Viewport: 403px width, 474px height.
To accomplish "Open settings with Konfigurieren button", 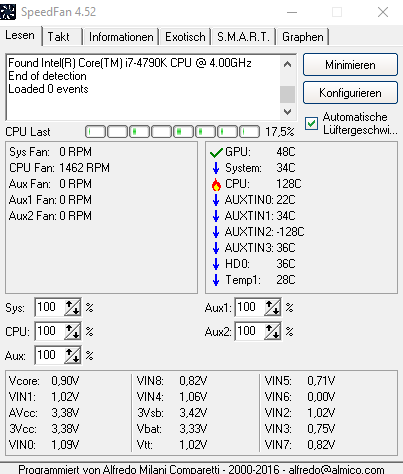I will coord(350,93).
